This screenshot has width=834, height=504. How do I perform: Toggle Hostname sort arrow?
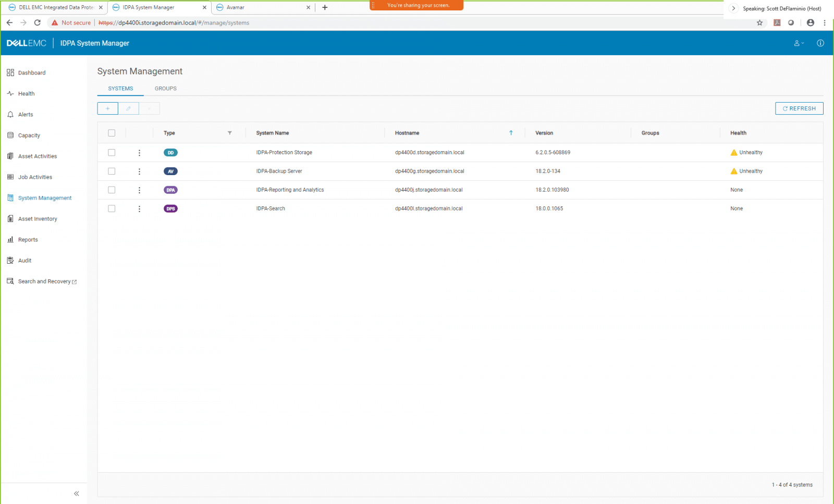click(511, 133)
